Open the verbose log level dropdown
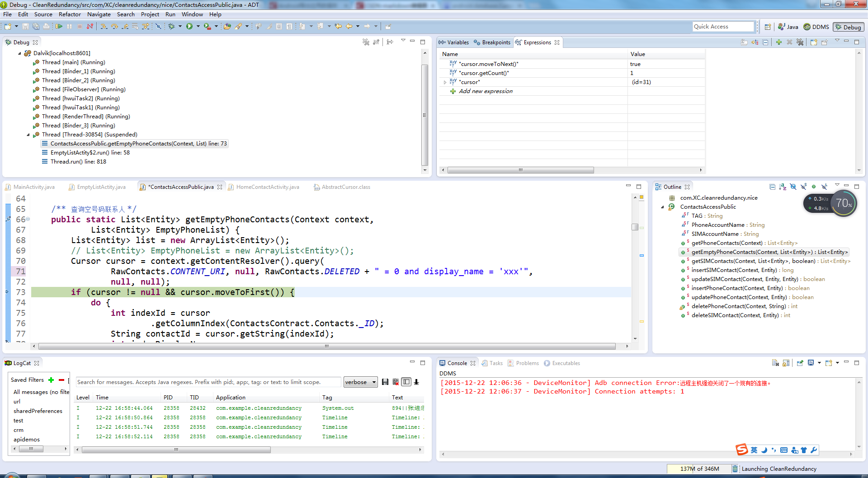Screen dimensions: 868x478 (x=360, y=382)
